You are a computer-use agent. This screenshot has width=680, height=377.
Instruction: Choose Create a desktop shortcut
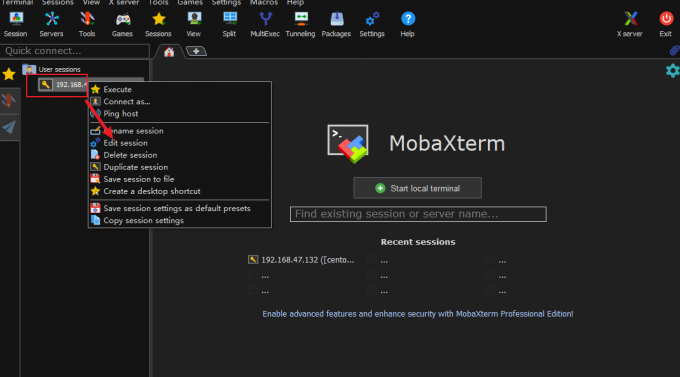coord(180,191)
